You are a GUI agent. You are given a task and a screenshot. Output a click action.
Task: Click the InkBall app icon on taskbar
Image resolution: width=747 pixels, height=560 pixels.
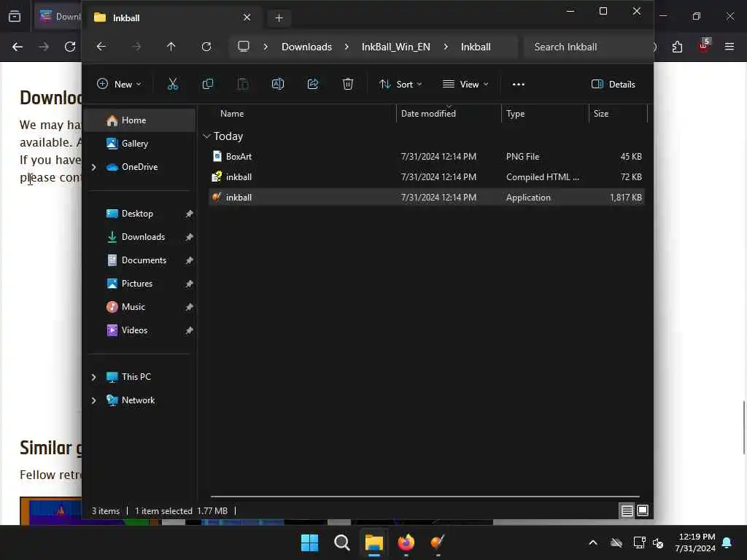pyautogui.click(x=438, y=542)
